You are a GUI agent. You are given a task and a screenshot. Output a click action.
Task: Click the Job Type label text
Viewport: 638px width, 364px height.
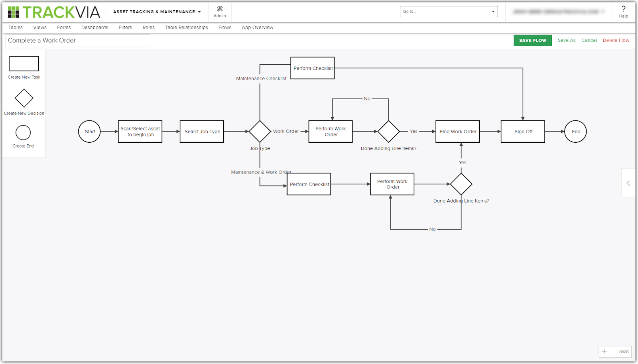(x=260, y=148)
